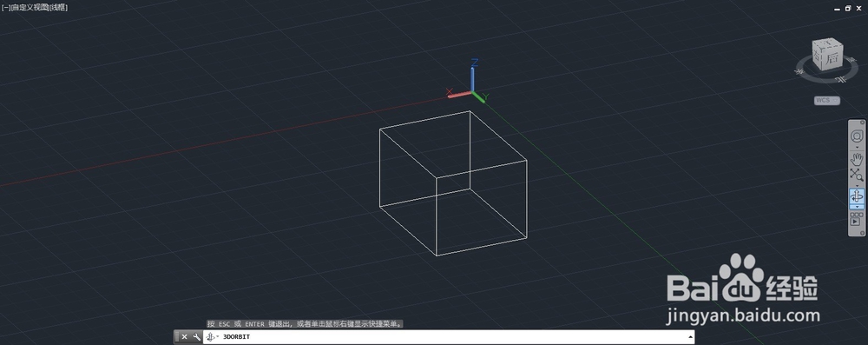Open the SteeringWheels tool in navigation bar
The width and height of the screenshot is (868, 345).
click(857, 136)
